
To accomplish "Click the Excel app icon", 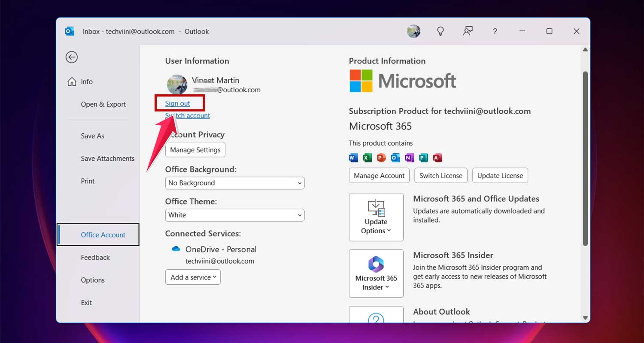I will point(367,157).
